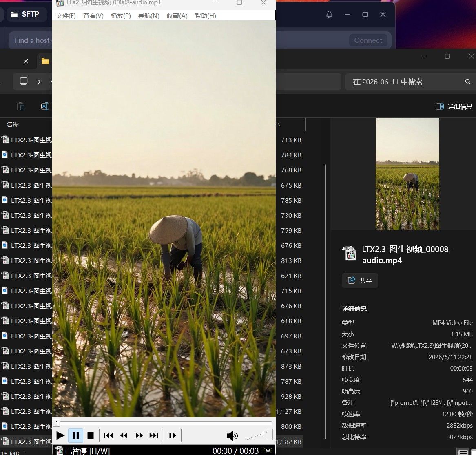Click the MP4 file icon in details pane

pyautogui.click(x=350, y=253)
